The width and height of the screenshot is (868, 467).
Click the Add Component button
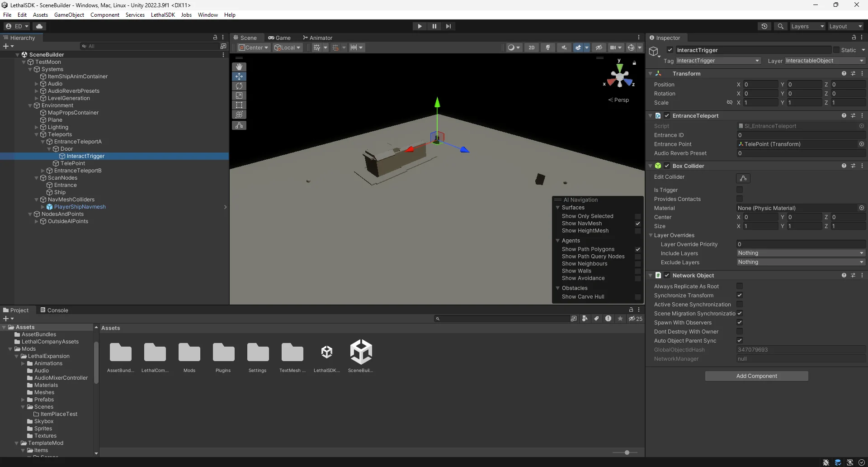[x=756, y=376]
